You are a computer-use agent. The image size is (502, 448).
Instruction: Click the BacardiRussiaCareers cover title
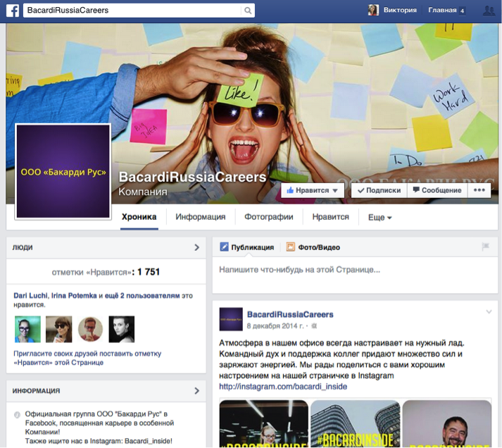[192, 177]
